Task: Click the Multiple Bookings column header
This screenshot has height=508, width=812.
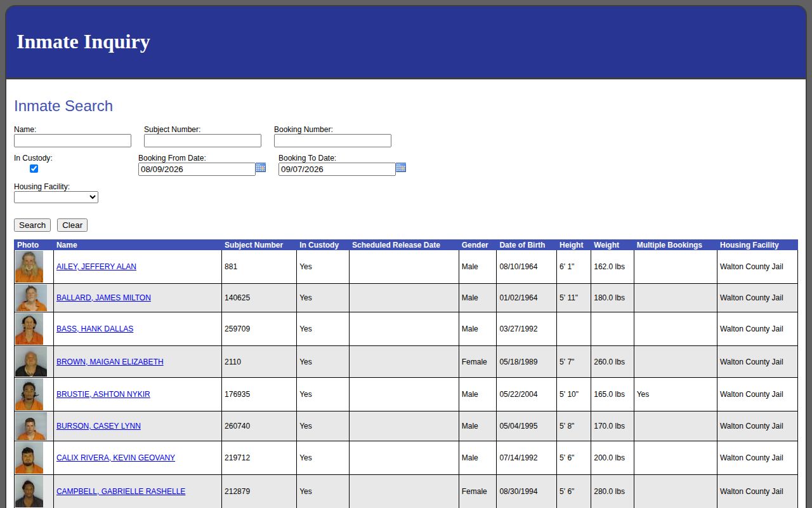Action: click(669, 245)
